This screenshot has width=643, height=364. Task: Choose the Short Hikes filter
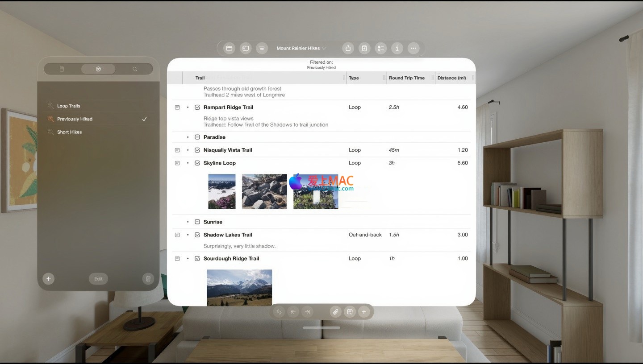(69, 132)
